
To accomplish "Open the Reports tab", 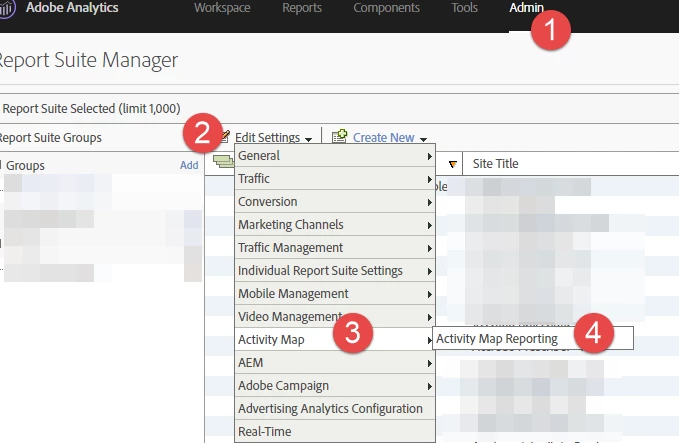I will (x=302, y=8).
